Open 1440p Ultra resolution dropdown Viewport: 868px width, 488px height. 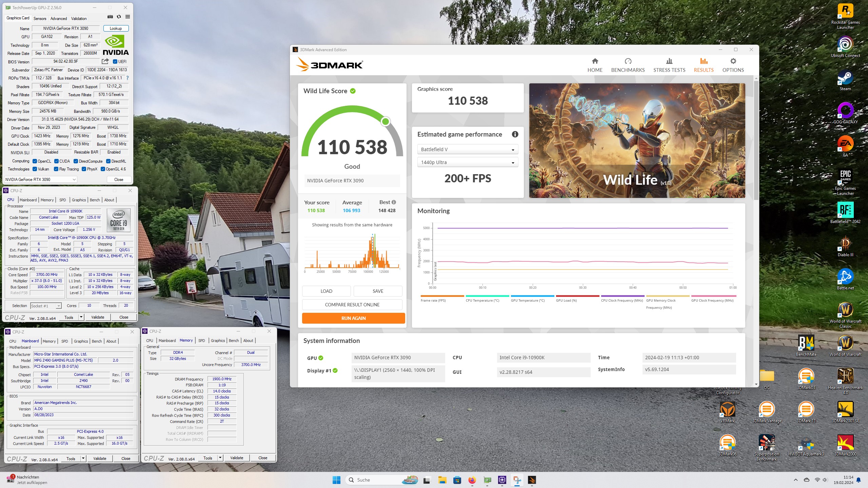pos(468,162)
